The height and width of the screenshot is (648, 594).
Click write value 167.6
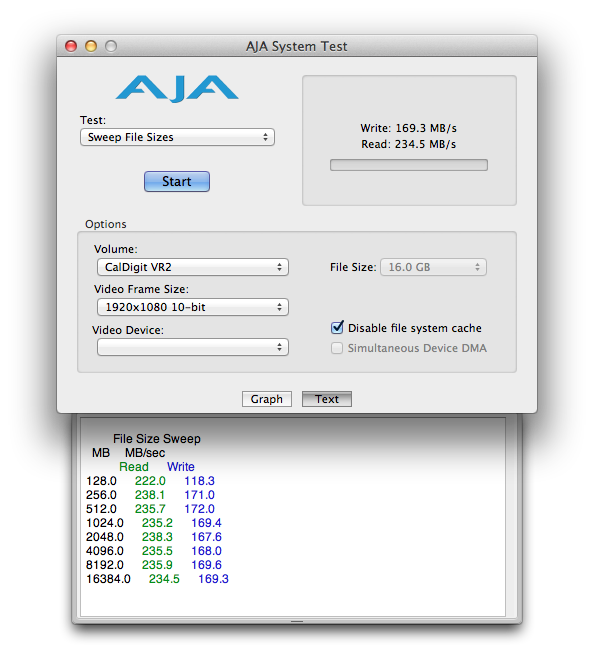click(x=206, y=537)
